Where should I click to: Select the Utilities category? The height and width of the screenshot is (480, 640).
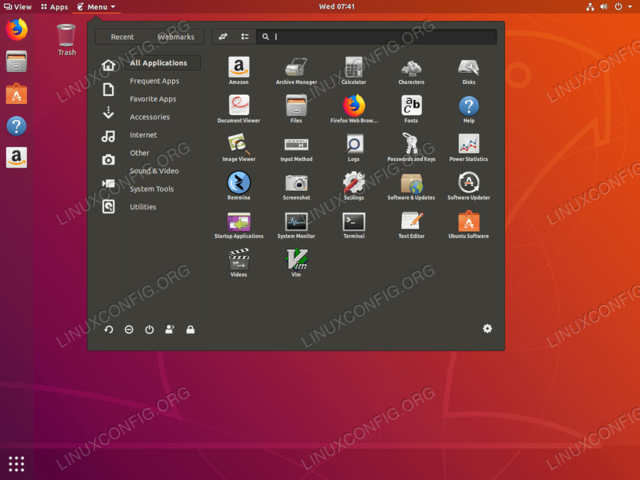tap(143, 207)
